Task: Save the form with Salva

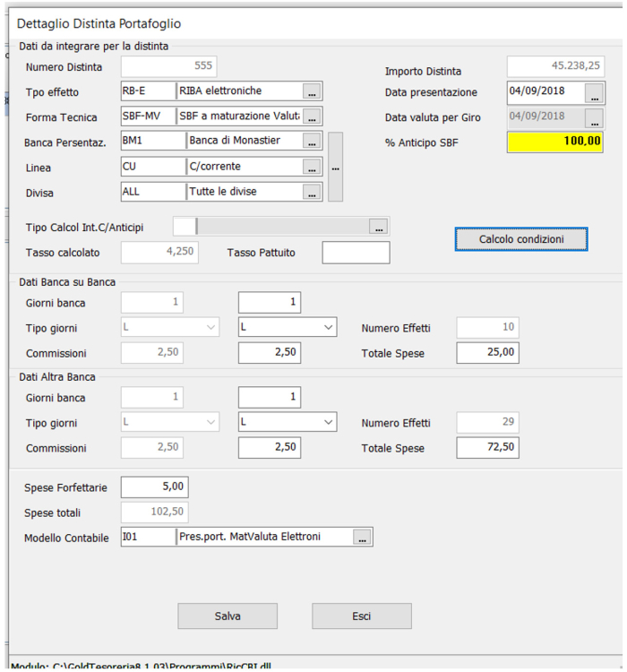Action: coord(228,616)
